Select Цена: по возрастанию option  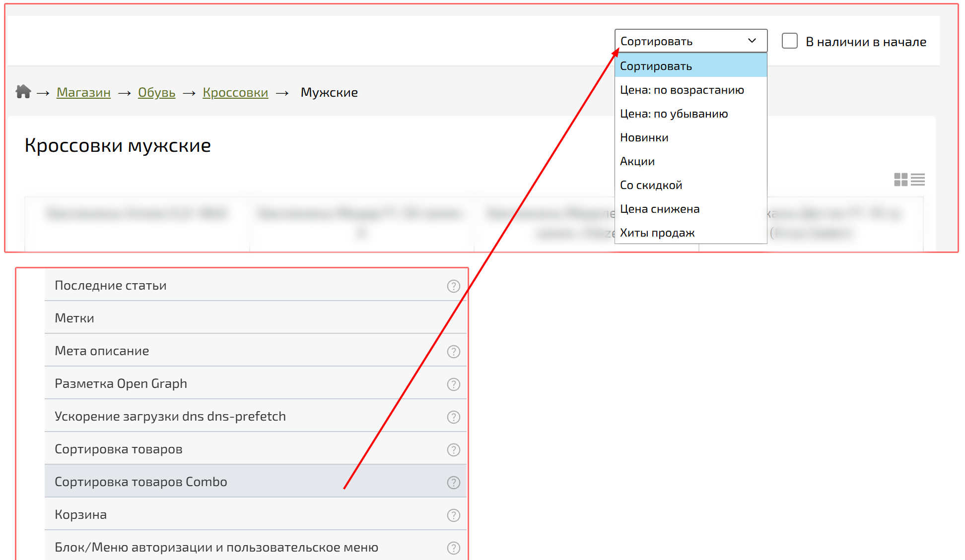(x=682, y=90)
